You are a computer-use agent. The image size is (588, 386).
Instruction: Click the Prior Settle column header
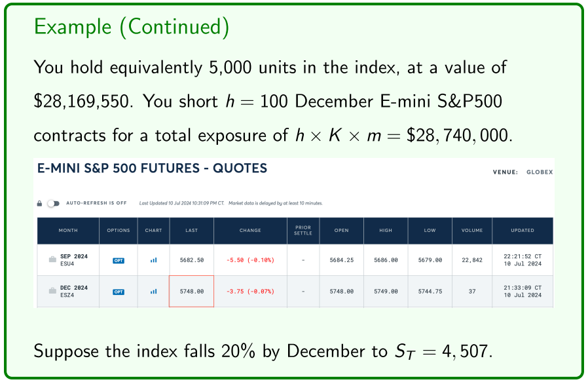pyautogui.click(x=303, y=231)
